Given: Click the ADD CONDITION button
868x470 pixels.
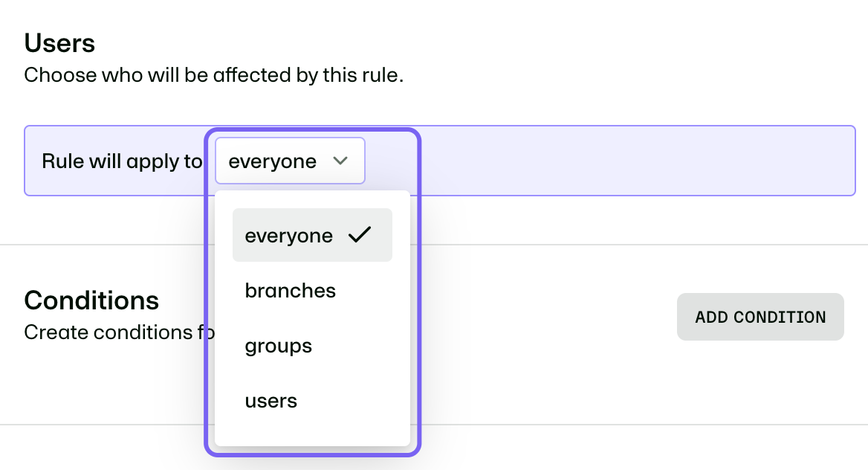Looking at the screenshot, I should (x=760, y=317).
